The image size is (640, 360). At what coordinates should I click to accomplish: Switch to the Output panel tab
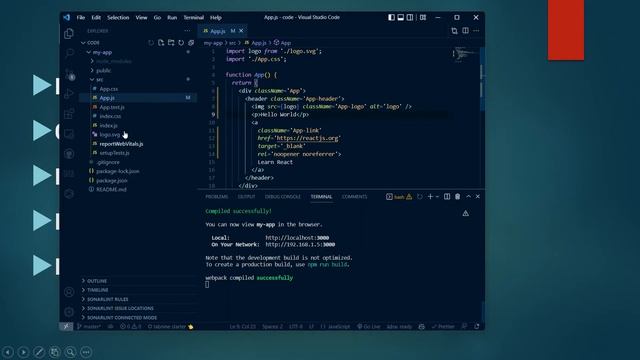[x=247, y=197]
